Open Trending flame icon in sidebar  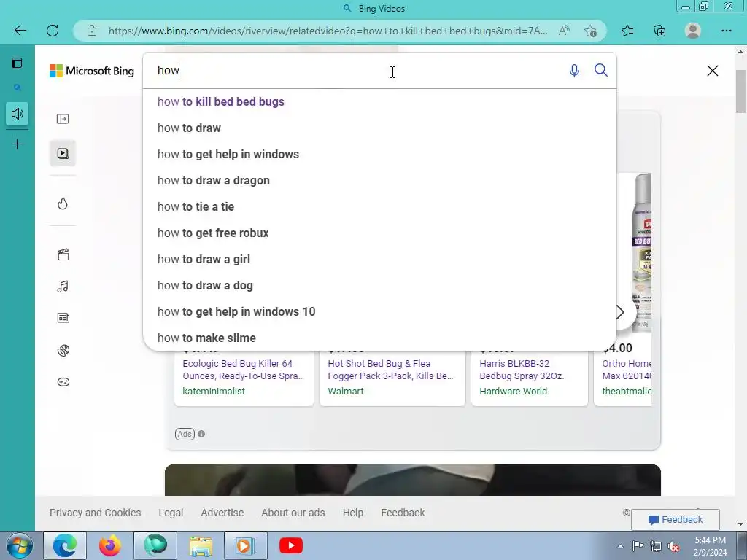[x=63, y=203]
